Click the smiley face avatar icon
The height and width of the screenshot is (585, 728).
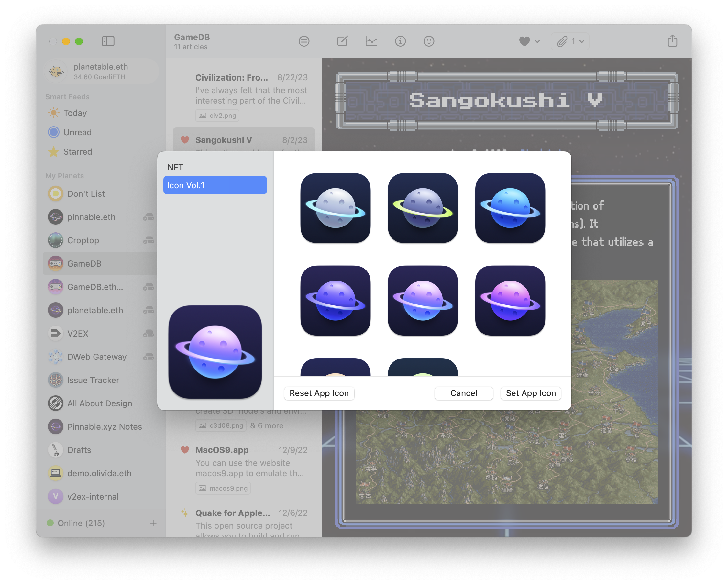(428, 41)
